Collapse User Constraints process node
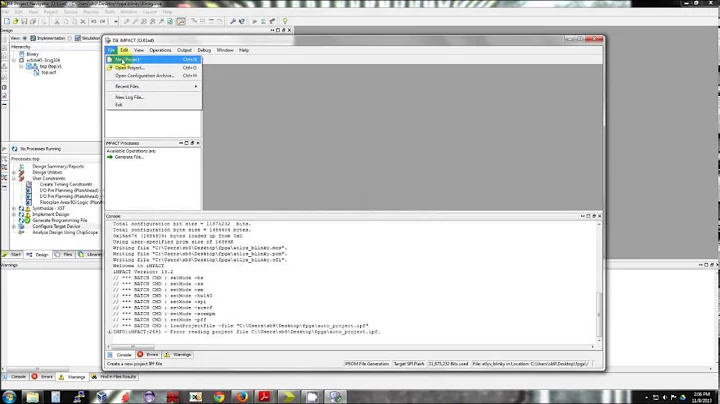Screen dimensions: 720x404 click(x=14, y=178)
